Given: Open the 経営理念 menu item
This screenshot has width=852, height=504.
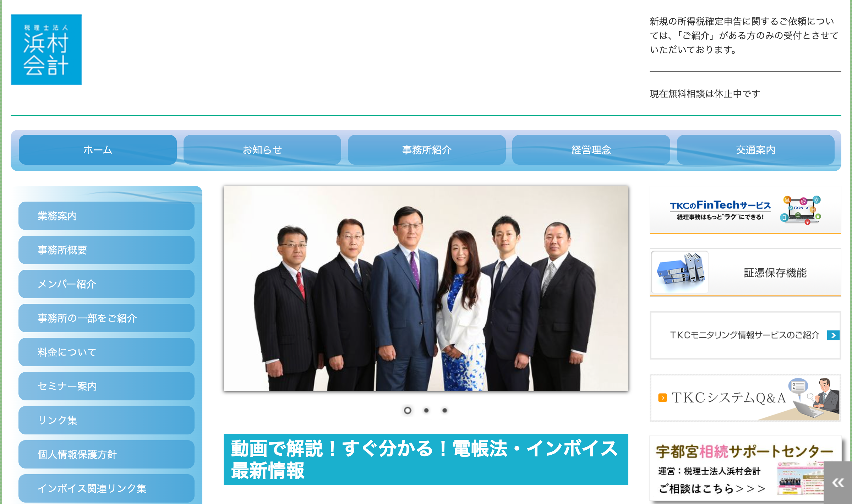Looking at the screenshot, I should [591, 150].
